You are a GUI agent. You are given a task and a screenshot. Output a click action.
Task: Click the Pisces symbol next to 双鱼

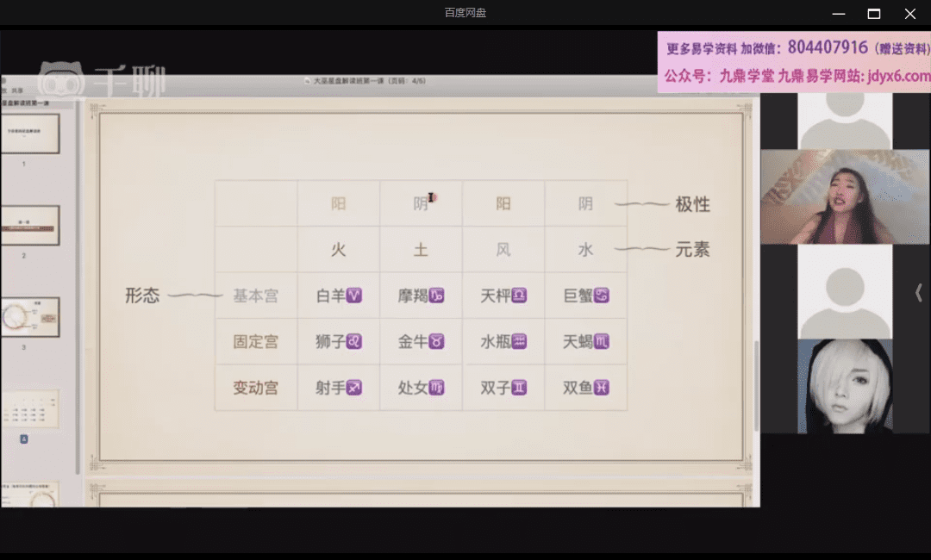602,388
